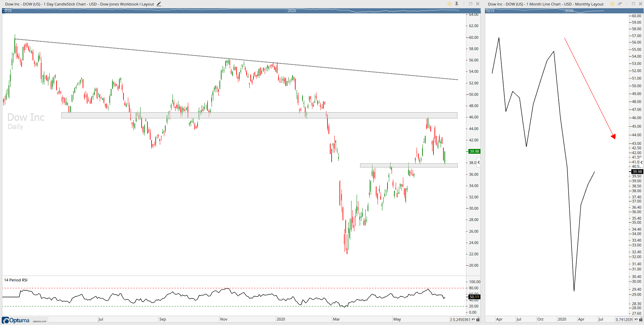
Task: Click the 2019 marker in monthly overview bar
Action: [x=490, y=11]
